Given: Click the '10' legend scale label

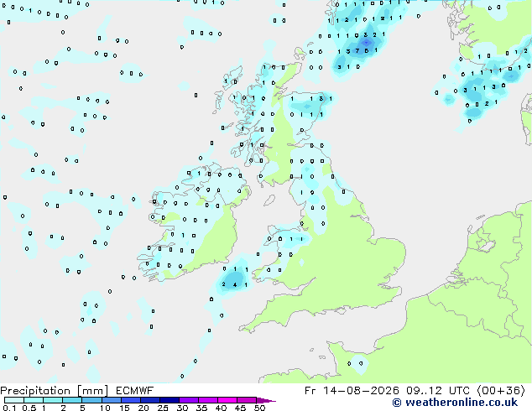Looking at the screenshot, I should point(105,408).
